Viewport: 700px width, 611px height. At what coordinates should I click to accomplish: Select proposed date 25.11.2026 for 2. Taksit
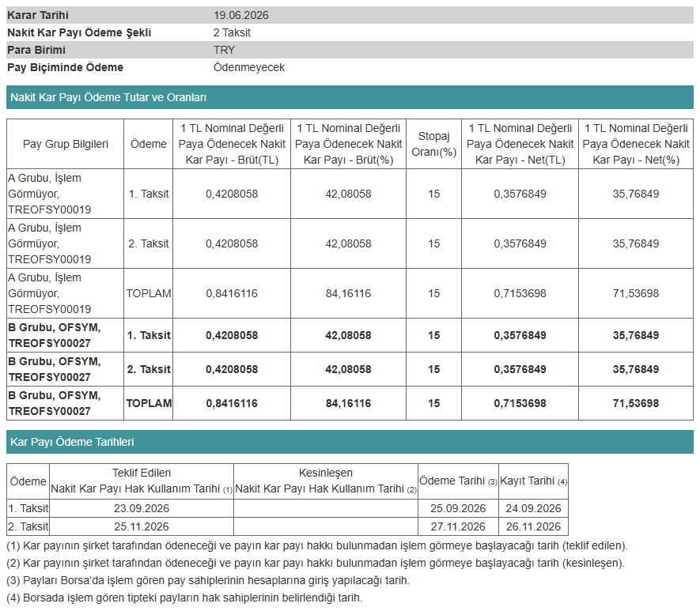142,526
